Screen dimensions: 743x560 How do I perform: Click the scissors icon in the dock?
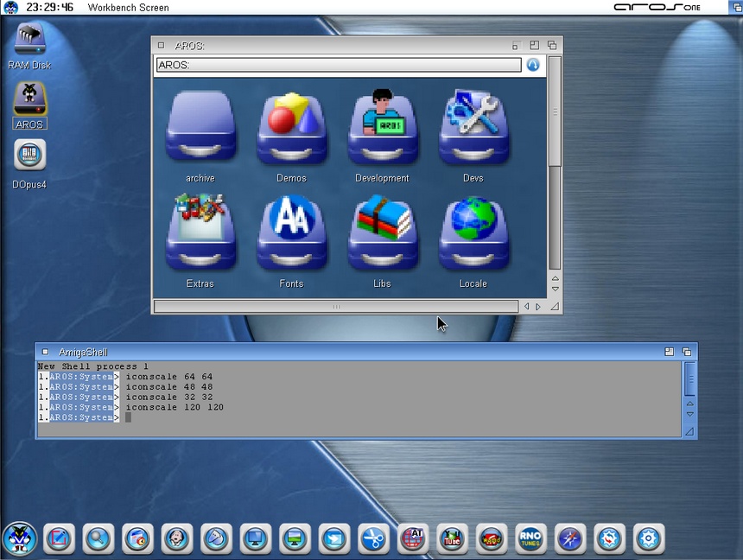point(372,539)
